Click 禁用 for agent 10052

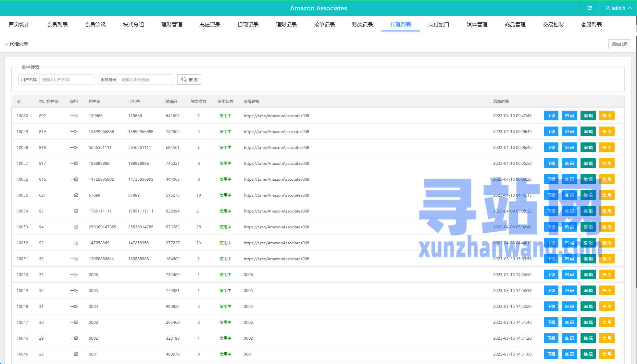606,243
